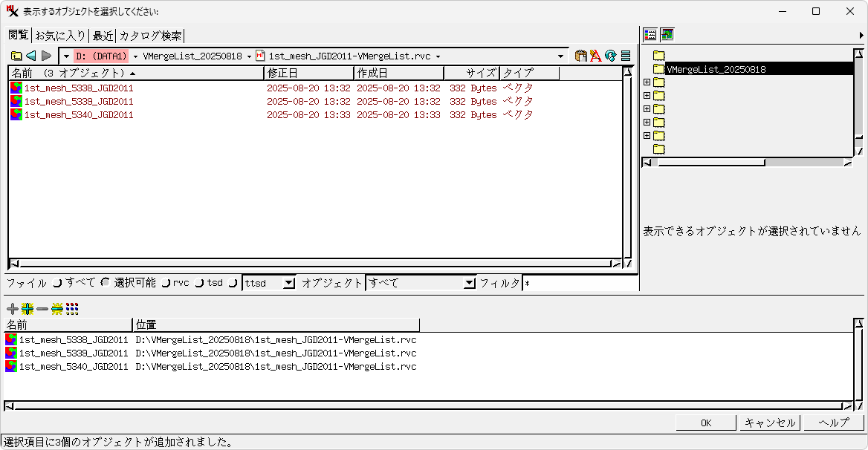Open the オブジェクト type dropdown
This screenshot has width=868, height=450.
click(469, 283)
